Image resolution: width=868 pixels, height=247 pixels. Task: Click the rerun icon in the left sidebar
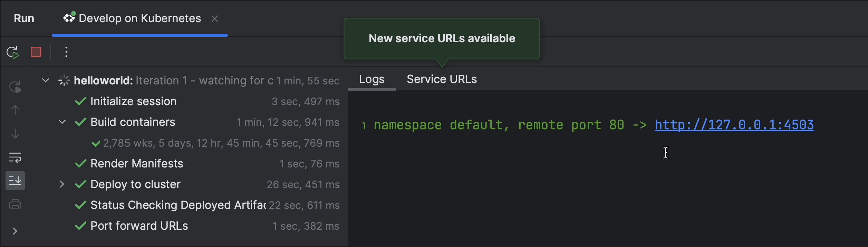15,87
